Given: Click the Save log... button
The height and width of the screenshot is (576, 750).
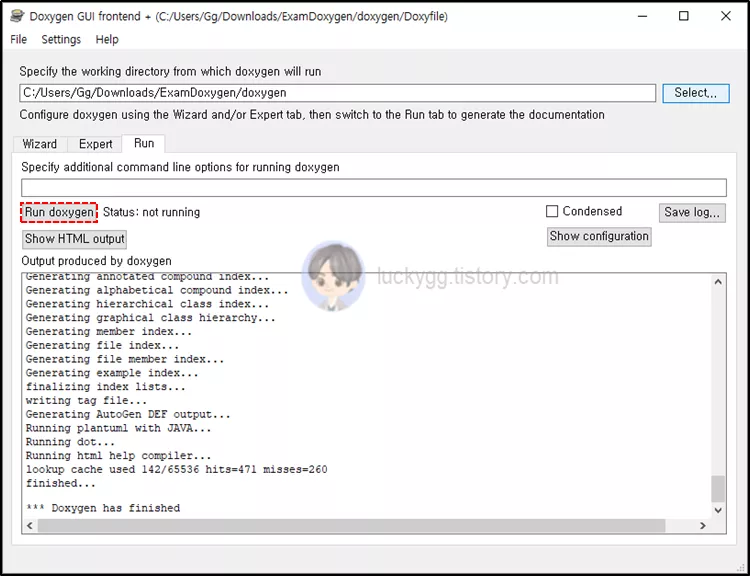Looking at the screenshot, I should [692, 212].
